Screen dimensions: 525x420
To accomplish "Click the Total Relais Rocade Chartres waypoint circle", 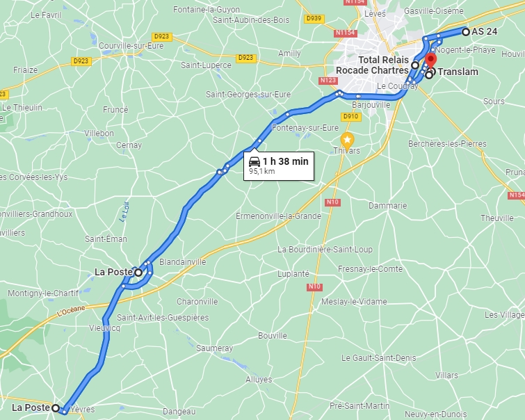I will (415, 65).
